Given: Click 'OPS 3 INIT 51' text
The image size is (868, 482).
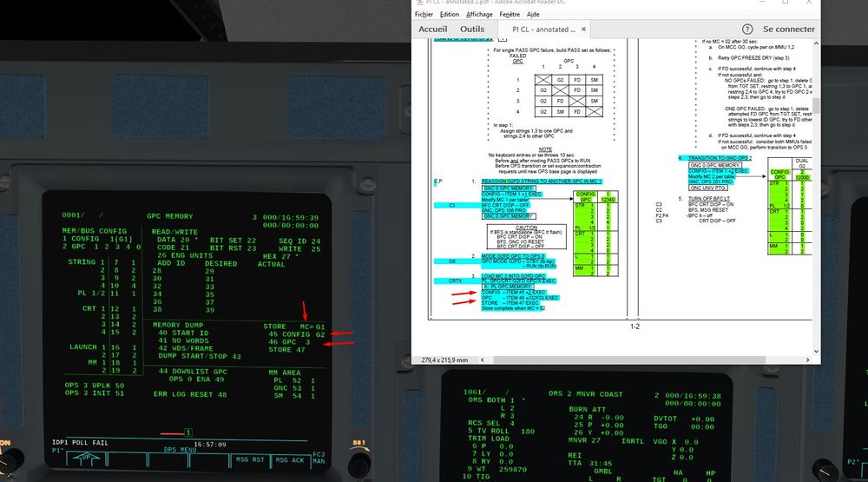Looking at the screenshot, I should [95, 393].
